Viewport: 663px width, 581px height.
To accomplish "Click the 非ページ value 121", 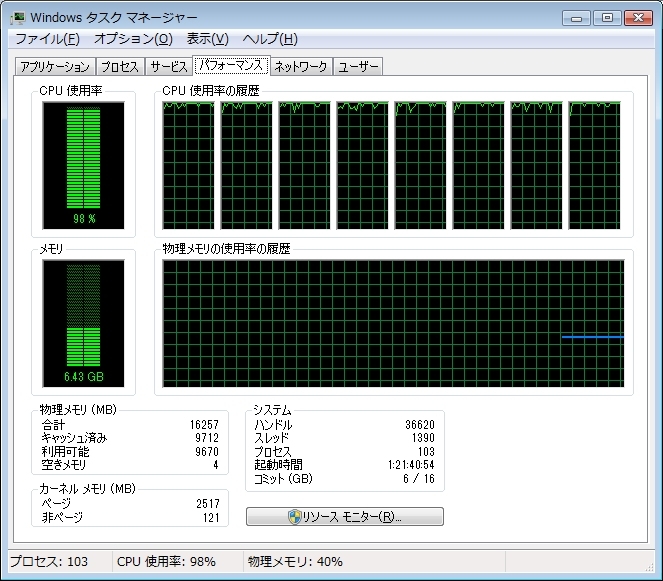I will pyautogui.click(x=211, y=518).
